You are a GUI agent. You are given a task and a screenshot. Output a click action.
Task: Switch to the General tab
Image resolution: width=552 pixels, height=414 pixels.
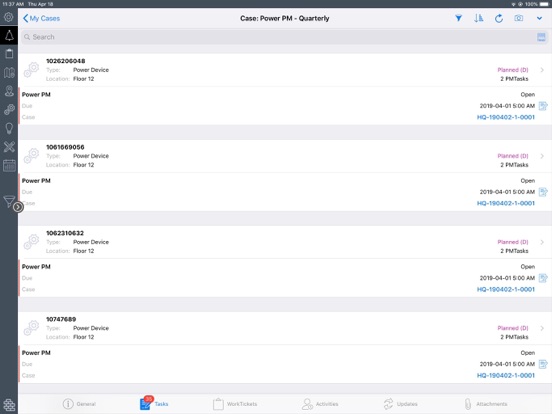[79, 404]
